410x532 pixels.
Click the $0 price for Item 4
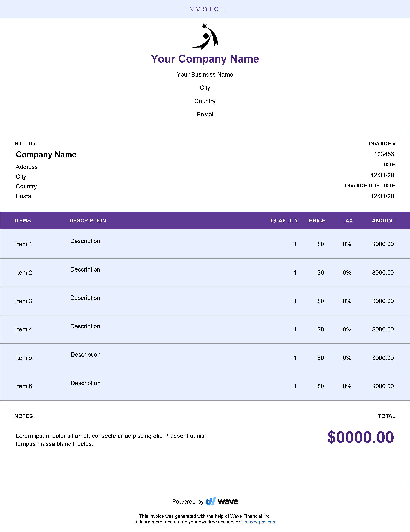[321, 329]
